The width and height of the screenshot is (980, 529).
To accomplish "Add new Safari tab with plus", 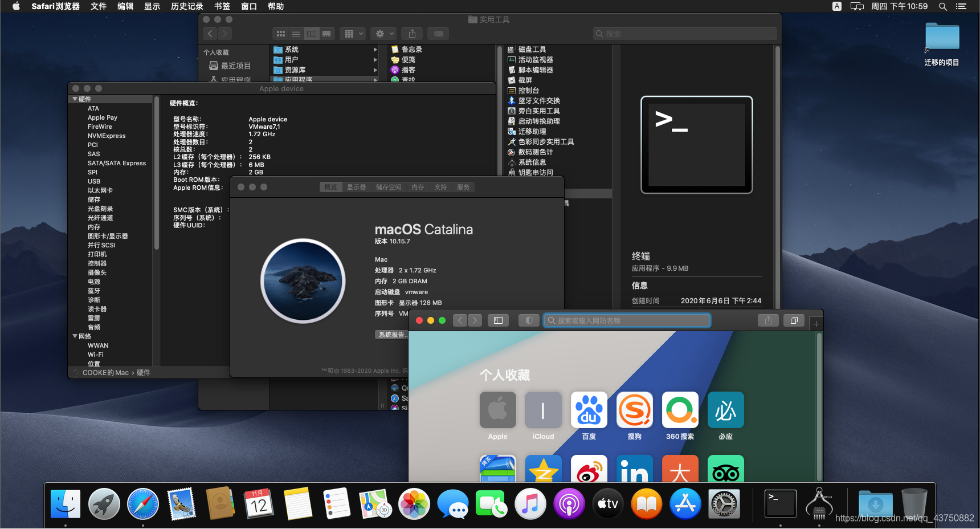I will [x=816, y=324].
